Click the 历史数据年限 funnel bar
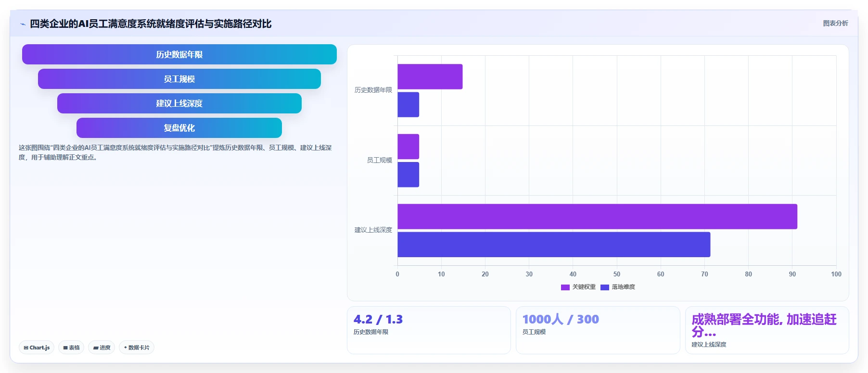This screenshot has width=868, height=373. pyautogui.click(x=179, y=54)
